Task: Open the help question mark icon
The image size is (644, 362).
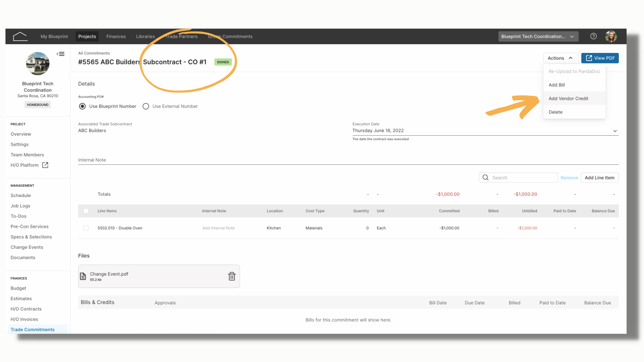Action: 593,36
